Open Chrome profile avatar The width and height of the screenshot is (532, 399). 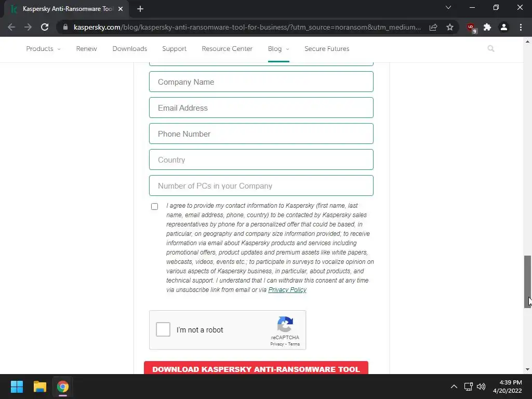[x=504, y=27]
